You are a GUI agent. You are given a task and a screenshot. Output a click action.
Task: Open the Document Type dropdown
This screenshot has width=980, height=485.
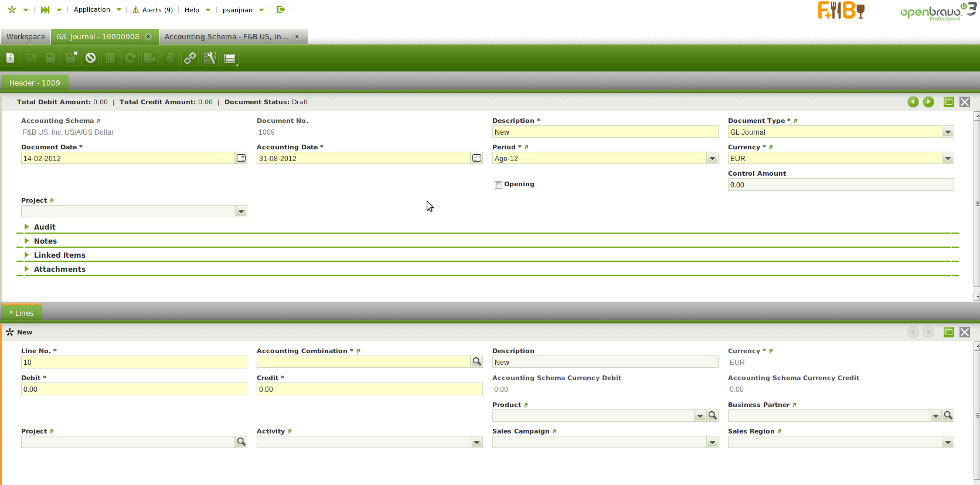click(948, 132)
